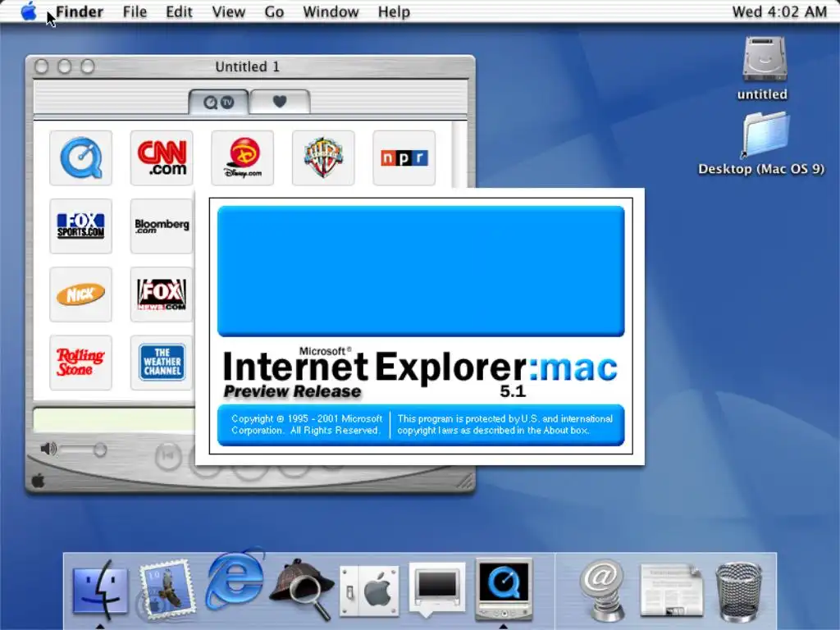Open the Warner Bros channel
The width and height of the screenshot is (840, 630).
[x=323, y=158]
